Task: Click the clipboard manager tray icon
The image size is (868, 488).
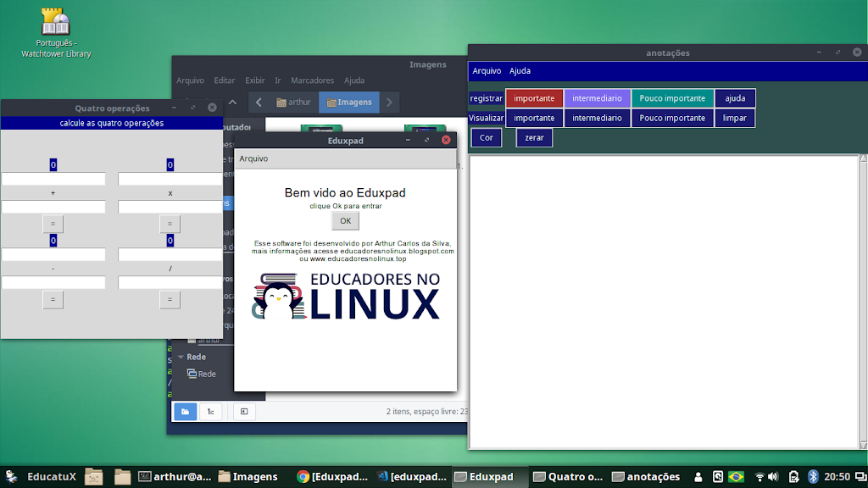Action: 793,477
